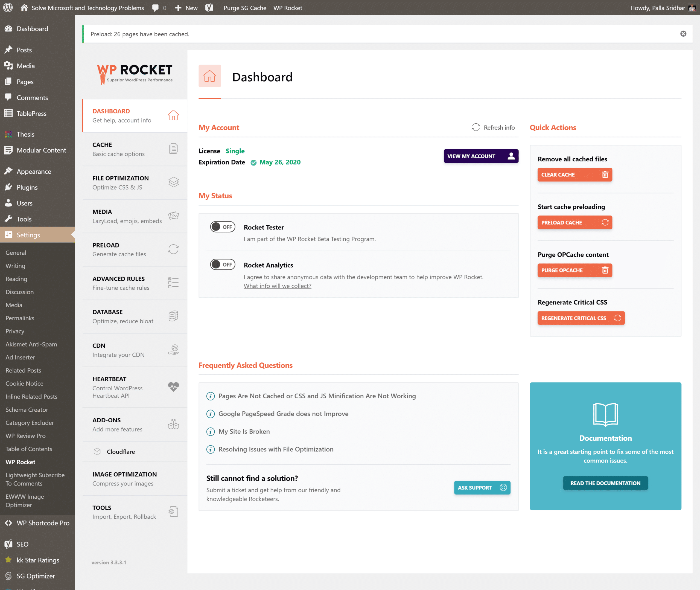Screen dimensions: 700x590
Task: Click Purge SG Cache in admin bar
Action: 245,7
